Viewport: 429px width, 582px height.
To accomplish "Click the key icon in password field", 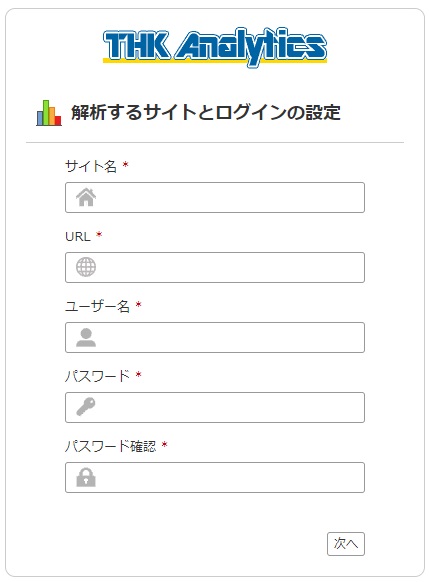I will point(86,407).
